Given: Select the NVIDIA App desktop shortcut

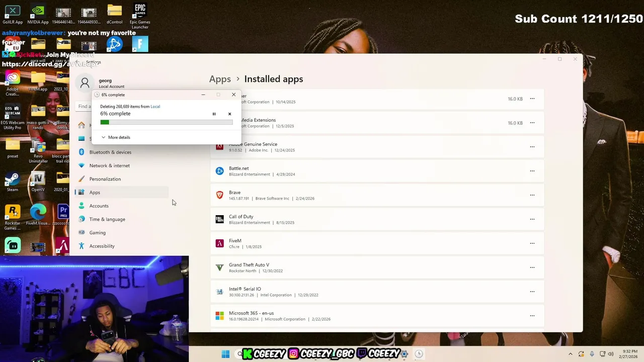Looking at the screenshot, I should tap(38, 14).
